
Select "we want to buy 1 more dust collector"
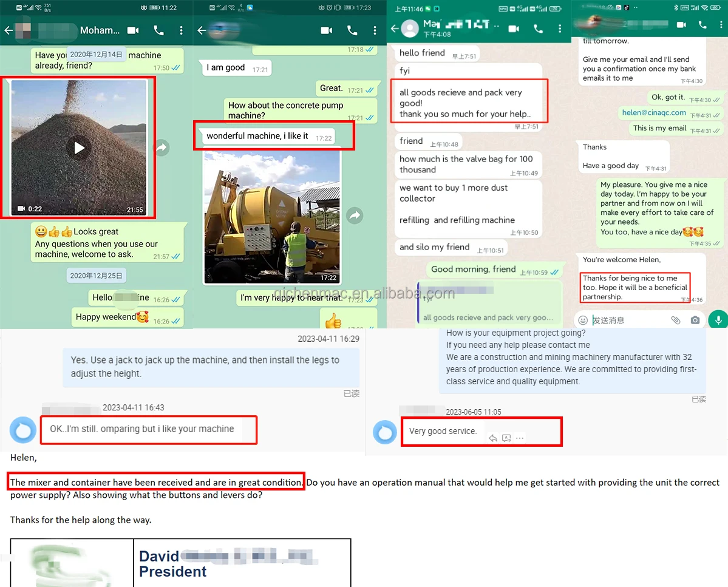tap(469, 208)
